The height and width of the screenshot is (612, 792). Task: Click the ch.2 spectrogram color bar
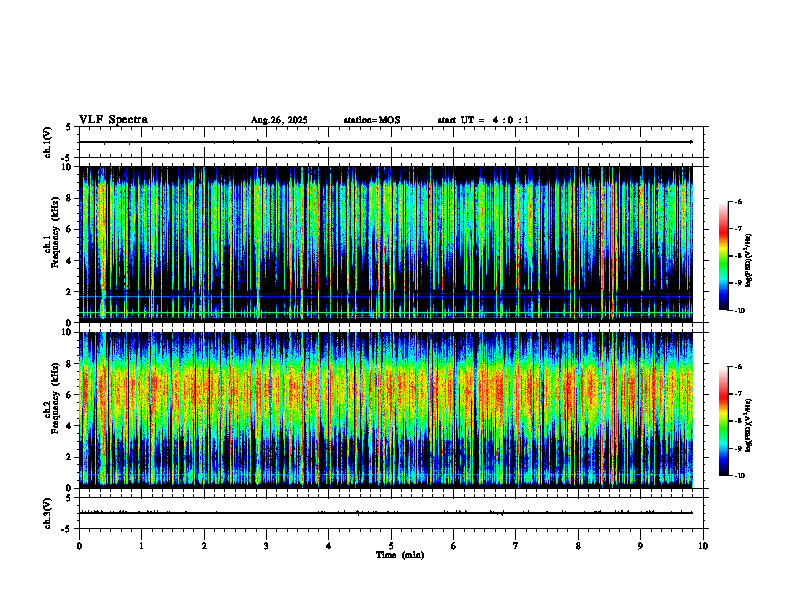tap(724, 421)
